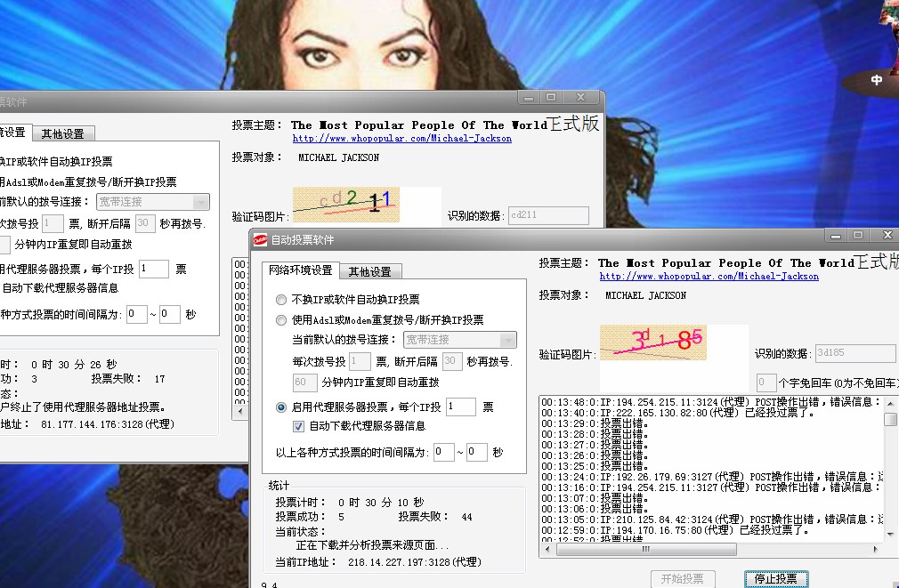899x588 pixels.
Task: Select the 使用Adsl或Modem重复拨号 radio option
Action: [x=281, y=320]
